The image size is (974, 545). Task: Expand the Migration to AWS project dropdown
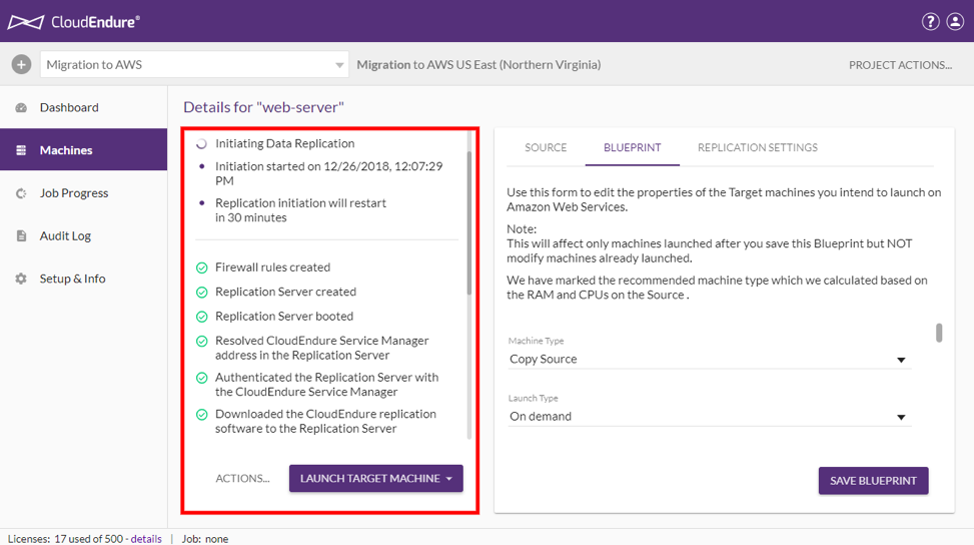coord(339,65)
